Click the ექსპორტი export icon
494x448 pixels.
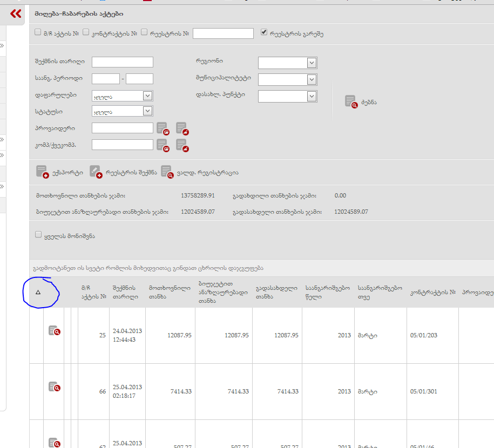pyautogui.click(x=42, y=172)
